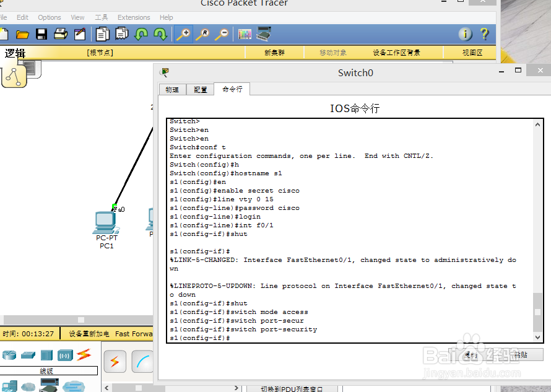Screen dimensions: 551x392
Task: Choose the Wireless Devices category
Action: click(x=65, y=355)
